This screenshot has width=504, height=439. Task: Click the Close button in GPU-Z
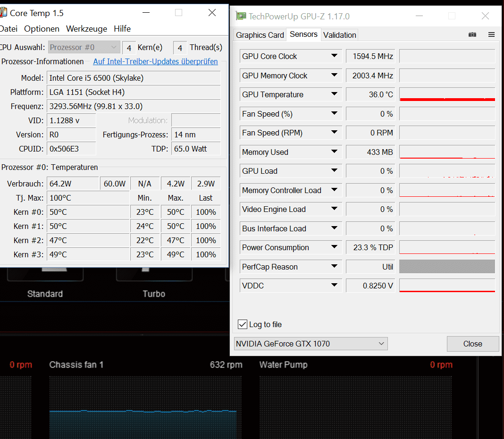[x=472, y=344]
